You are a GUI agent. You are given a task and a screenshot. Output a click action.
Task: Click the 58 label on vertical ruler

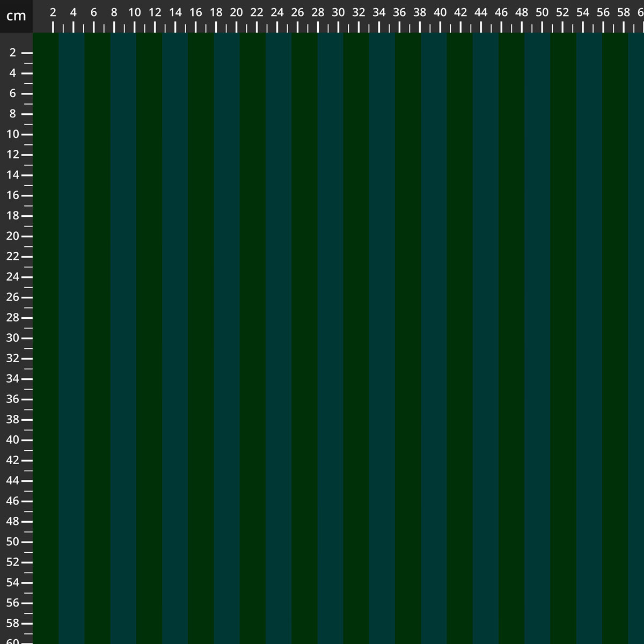12,624
